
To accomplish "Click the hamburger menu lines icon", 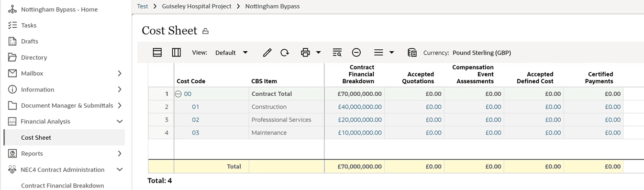I will point(378,53).
